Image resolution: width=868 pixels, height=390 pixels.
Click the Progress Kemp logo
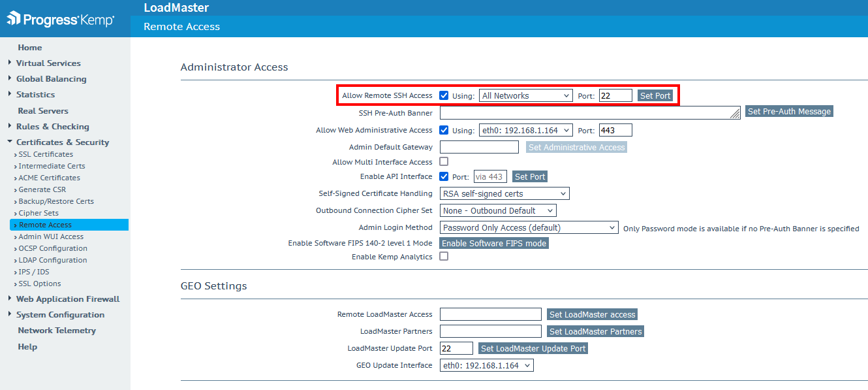pos(61,19)
